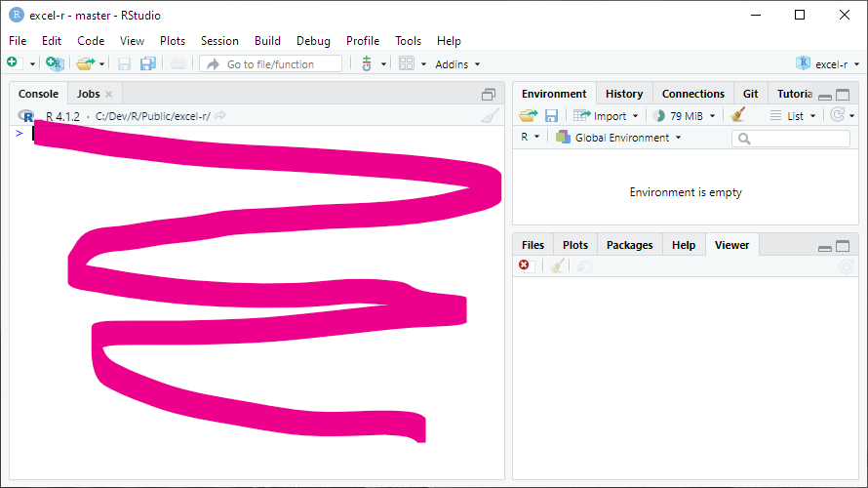This screenshot has height=488, width=868.
Task: Switch to the Environment tab
Action: tap(554, 94)
